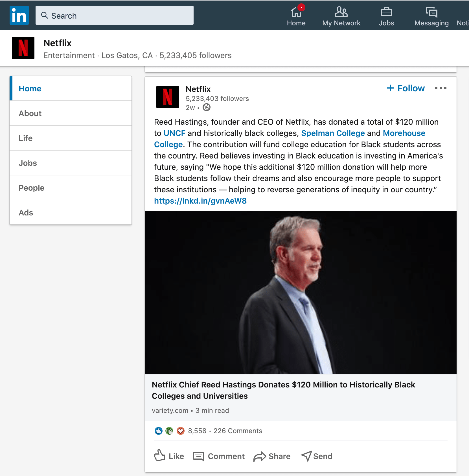The image size is (469, 476).
Task: Open the lnkd.in/gvnAeW8 link
Action: tap(200, 201)
